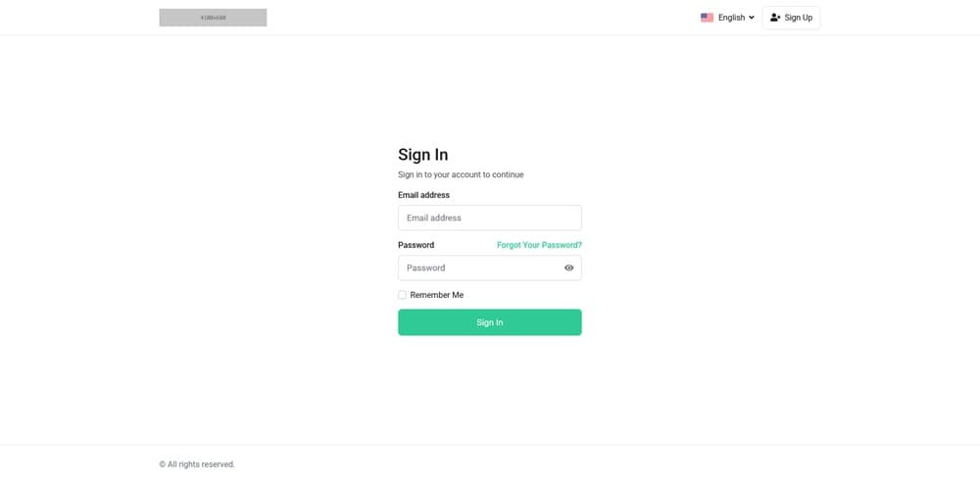Click the Email address field label
This screenshot has height=483, width=980.
coord(423,195)
